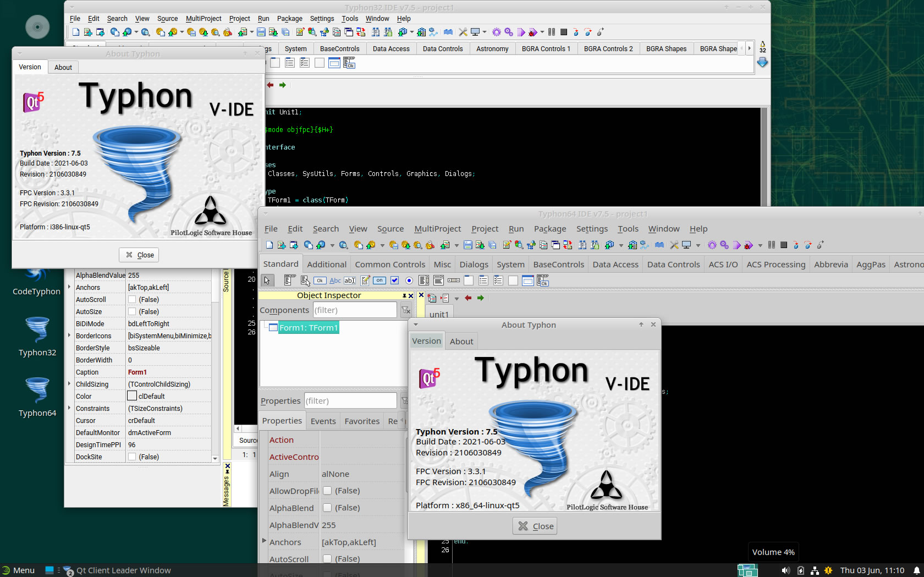This screenshot has width=924, height=577.
Task: Toggle AutoScroll checkbox in Typhon64 inspector
Action: [x=327, y=559]
